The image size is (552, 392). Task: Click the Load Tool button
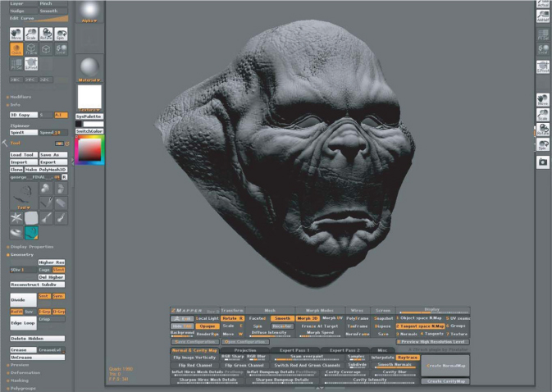[x=22, y=154]
